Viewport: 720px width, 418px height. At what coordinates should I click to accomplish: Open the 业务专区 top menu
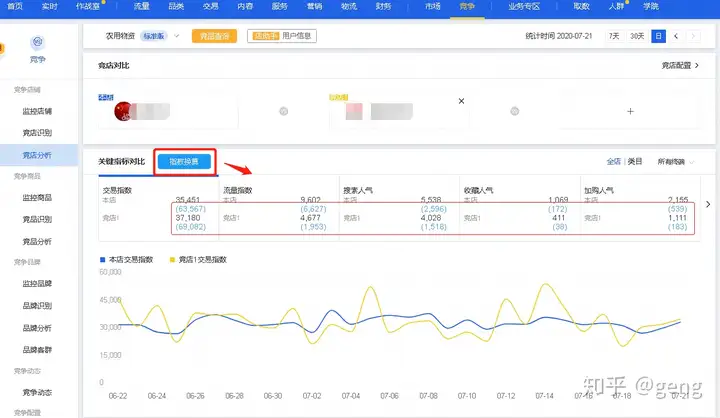(524, 6)
